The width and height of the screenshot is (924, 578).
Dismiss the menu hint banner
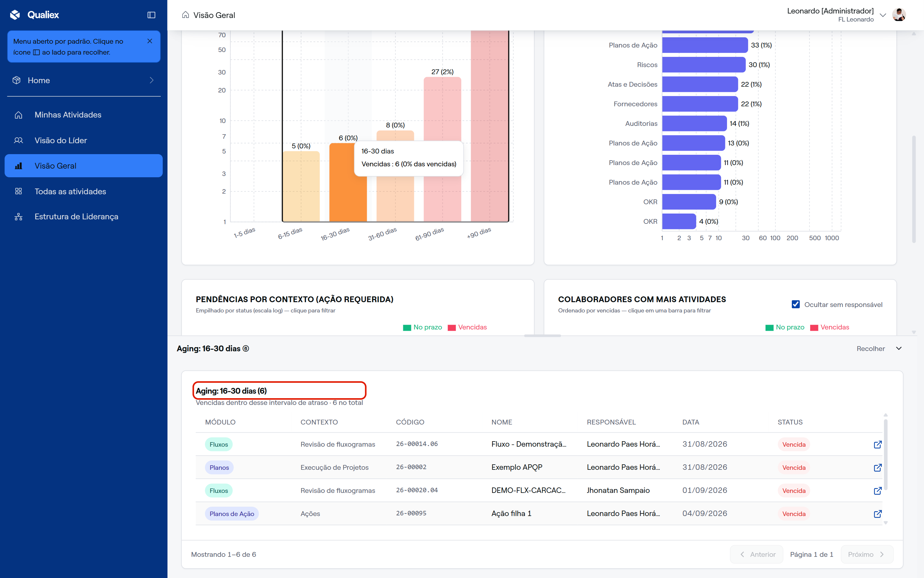point(150,41)
